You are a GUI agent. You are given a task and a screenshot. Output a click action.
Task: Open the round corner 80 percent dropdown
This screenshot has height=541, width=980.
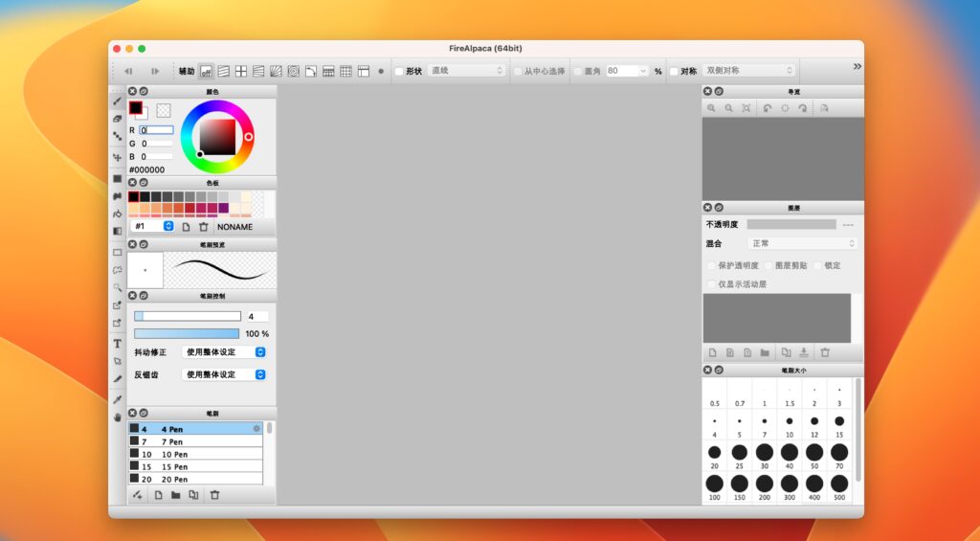coord(627,71)
